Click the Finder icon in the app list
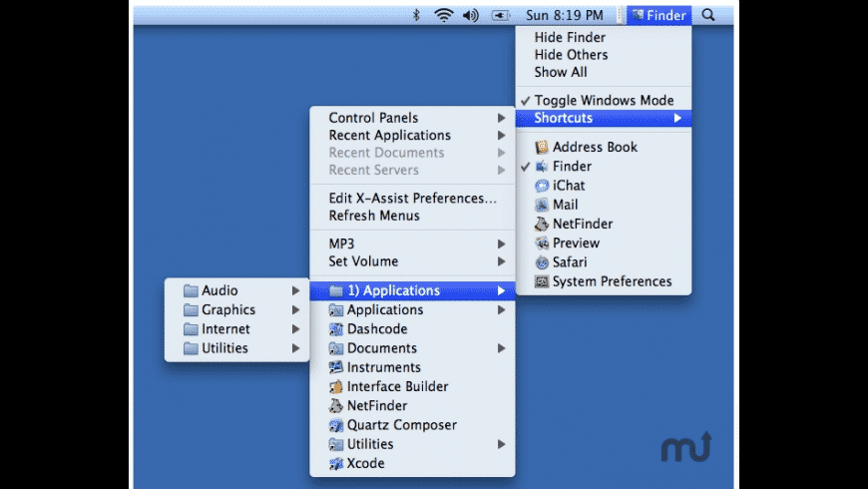Screen dimensions: 868x489 (x=542, y=166)
